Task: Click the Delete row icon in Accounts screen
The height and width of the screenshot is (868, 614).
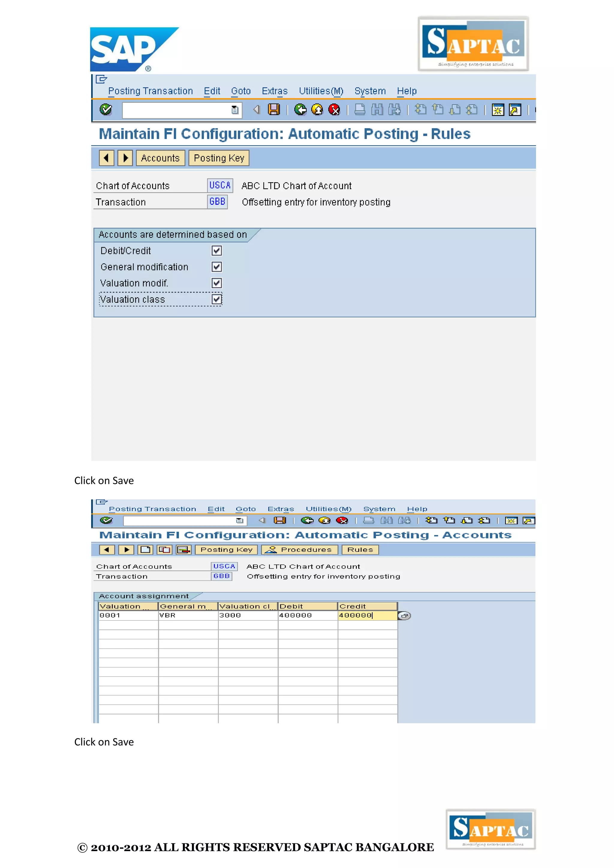Action: click(x=184, y=550)
